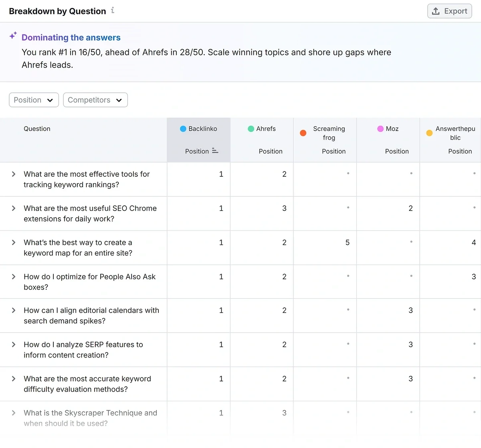Click the sparkle icon next to Dominating the answers

13,35
